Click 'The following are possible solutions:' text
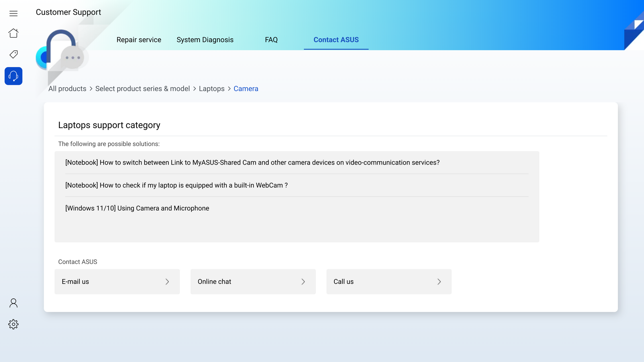Screen dimensions: 644x362 (109, 144)
